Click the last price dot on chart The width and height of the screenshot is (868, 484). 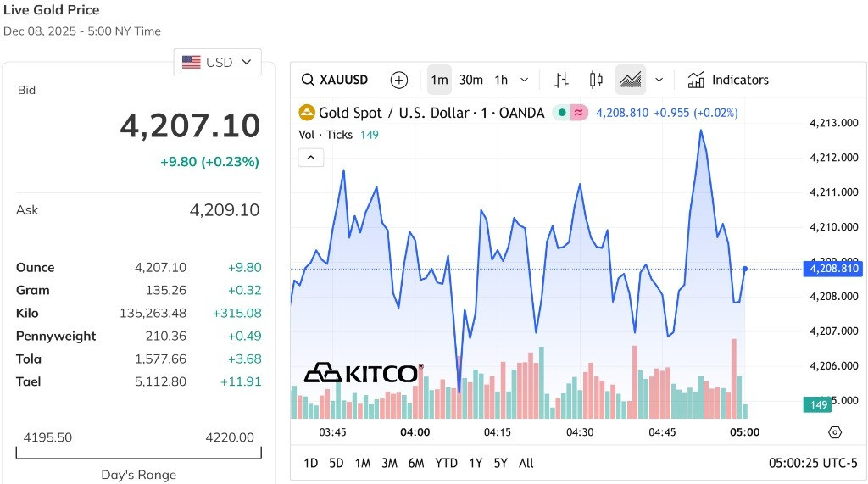[x=745, y=269]
